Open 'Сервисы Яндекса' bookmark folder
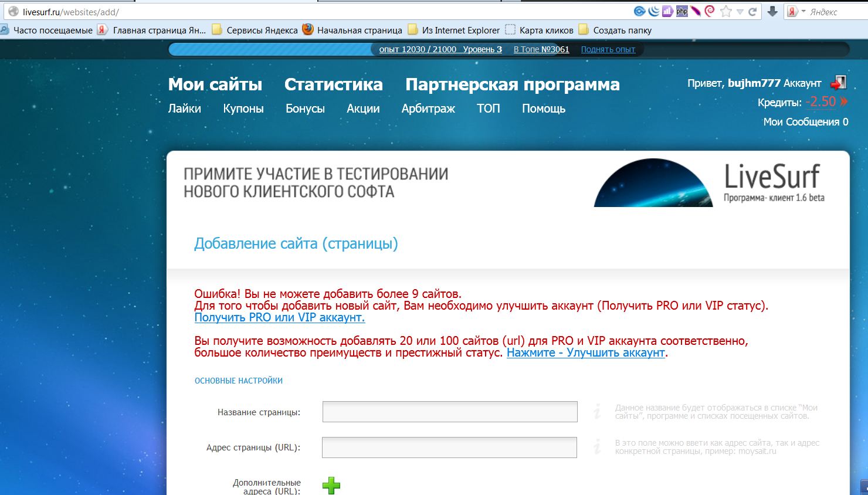Screen dimensions: 868x495 click(x=255, y=30)
